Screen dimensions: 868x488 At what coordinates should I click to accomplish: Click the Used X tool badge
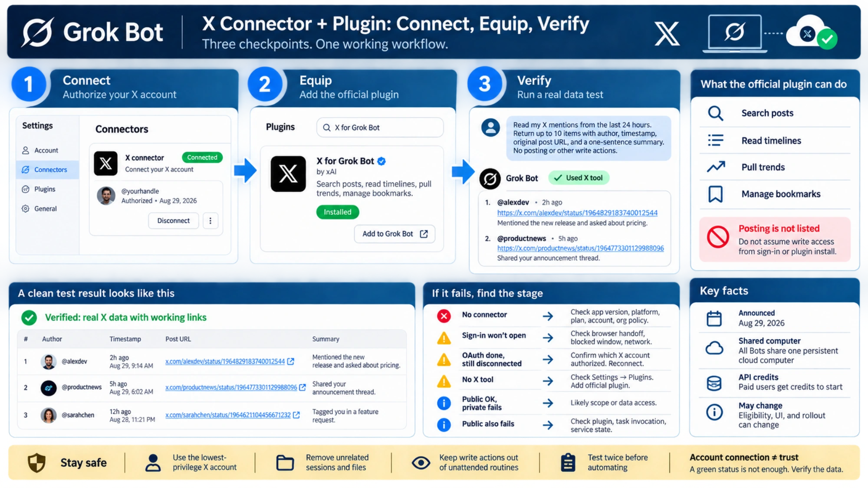[x=579, y=178]
